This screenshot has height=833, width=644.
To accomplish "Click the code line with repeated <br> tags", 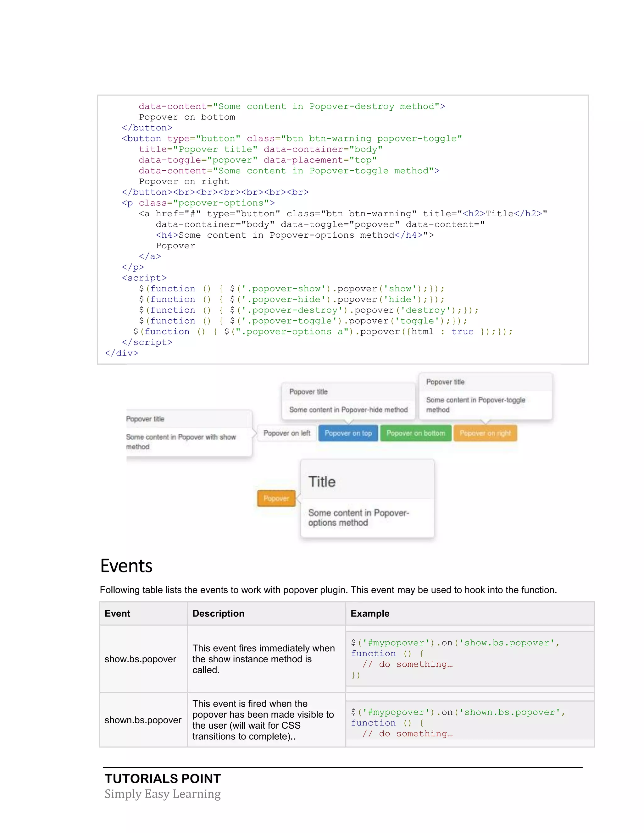I will tap(215, 192).
